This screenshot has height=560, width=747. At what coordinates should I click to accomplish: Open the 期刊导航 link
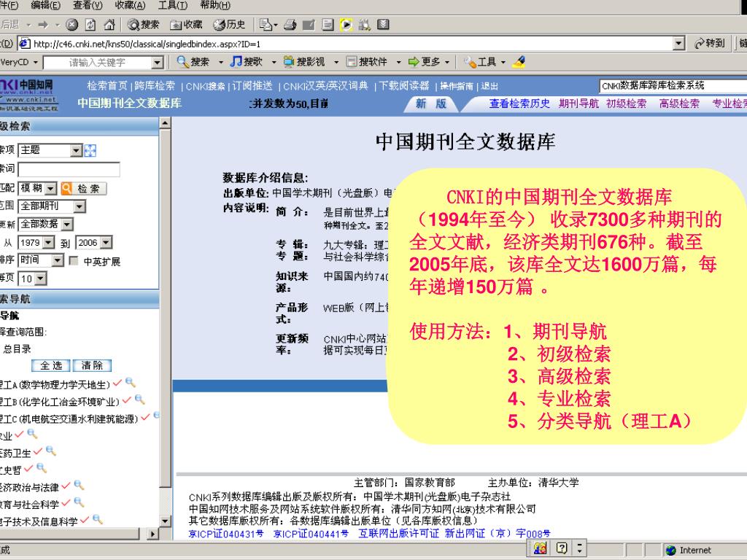click(578, 104)
